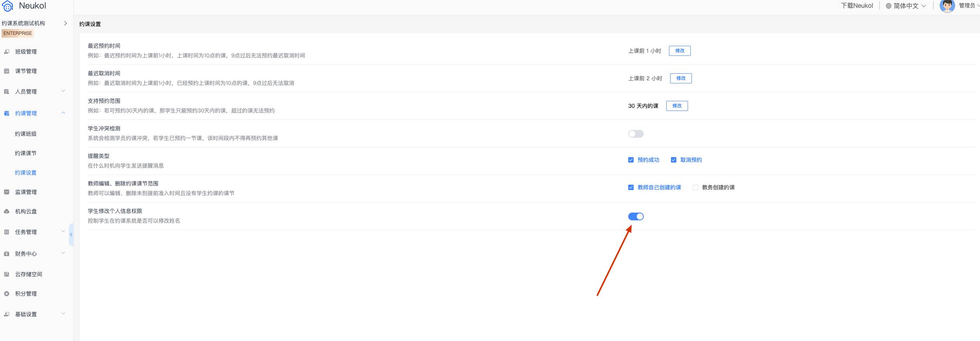Click the 机构云盘 cloud icon
This screenshot has width=980, height=341.
7,211
